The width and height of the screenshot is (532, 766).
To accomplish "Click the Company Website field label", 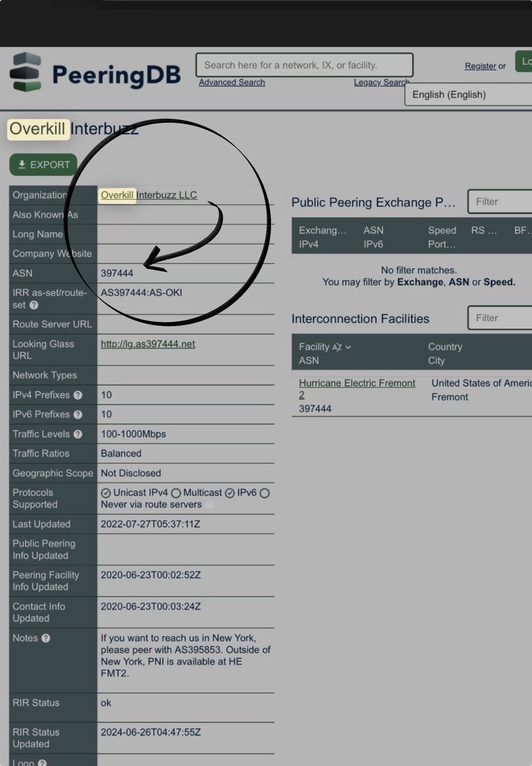I will (x=52, y=254).
